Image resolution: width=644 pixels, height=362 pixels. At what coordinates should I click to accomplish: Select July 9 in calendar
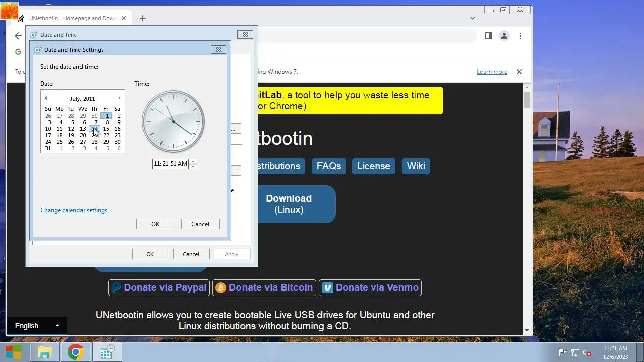pos(119,122)
